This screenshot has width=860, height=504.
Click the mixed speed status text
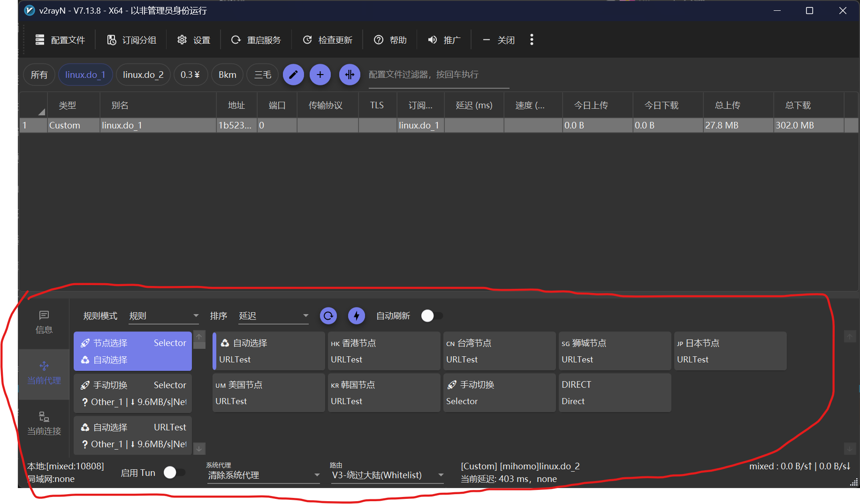[799, 466]
